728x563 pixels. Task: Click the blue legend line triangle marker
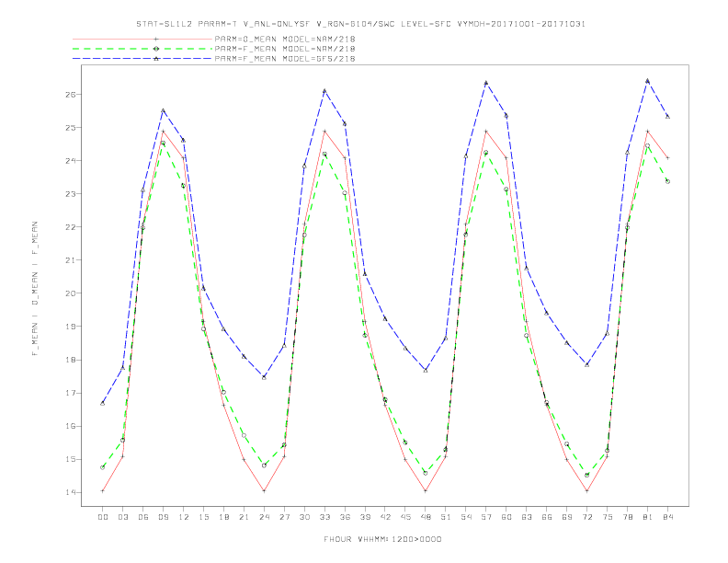tap(156, 59)
